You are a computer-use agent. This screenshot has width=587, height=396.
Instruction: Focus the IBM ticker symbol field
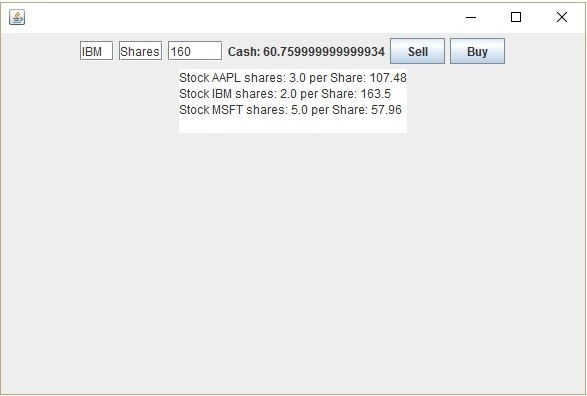point(96,51)
